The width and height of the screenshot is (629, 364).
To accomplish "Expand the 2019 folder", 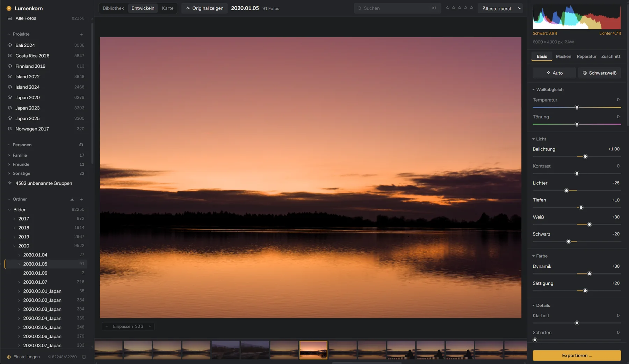I will [14, 237].
